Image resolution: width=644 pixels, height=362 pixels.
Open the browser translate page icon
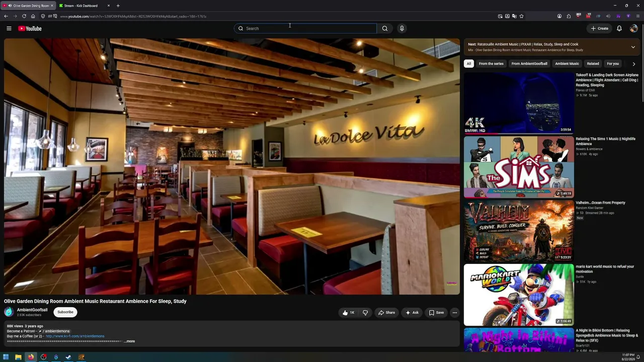point(514,16)
